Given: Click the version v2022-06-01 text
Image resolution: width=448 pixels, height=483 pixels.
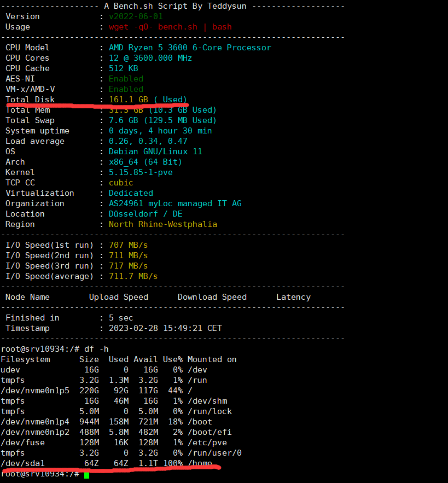Looking at the screenshot, I should click(136, 16).
